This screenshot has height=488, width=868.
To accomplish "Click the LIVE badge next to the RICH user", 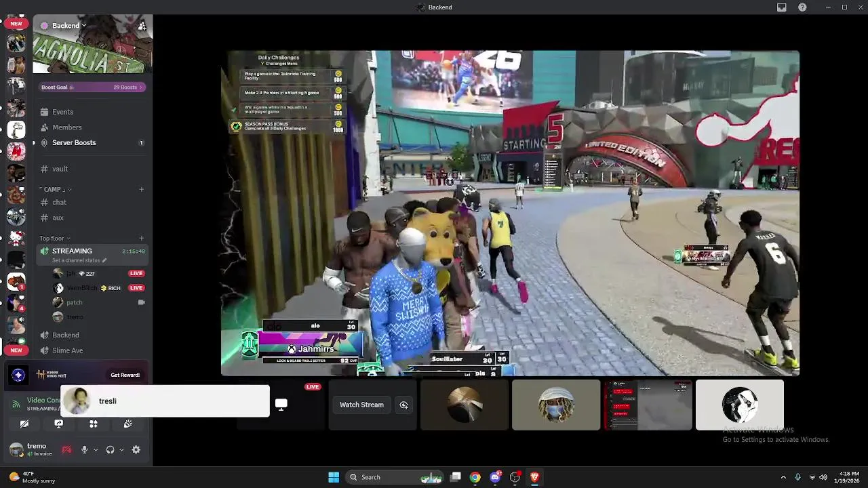I will [x=136, y=288].
